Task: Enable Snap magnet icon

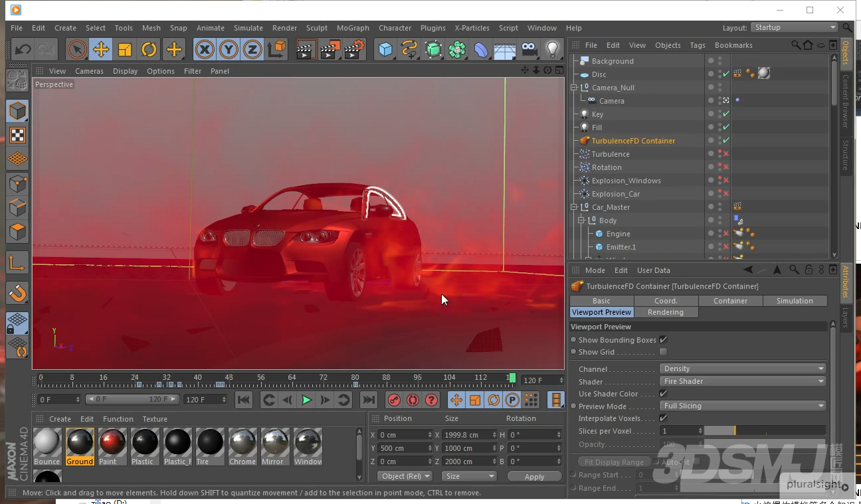Action: (x=17, y=293)
